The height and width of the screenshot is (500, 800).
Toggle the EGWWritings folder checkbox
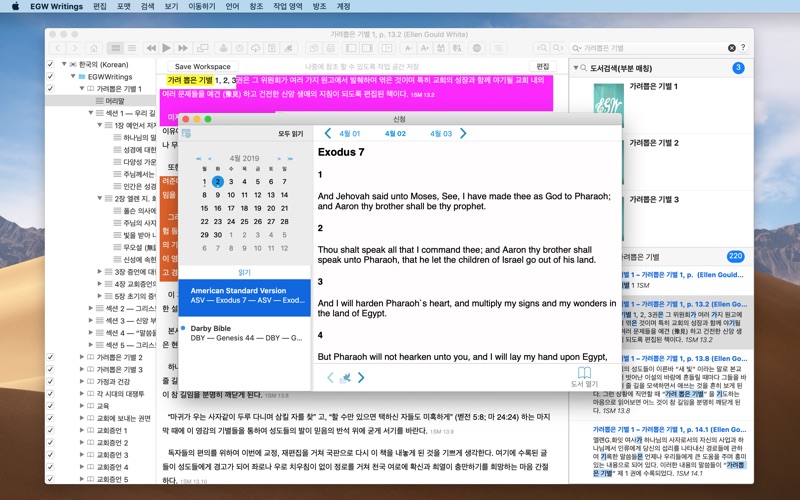pos(50,77)
